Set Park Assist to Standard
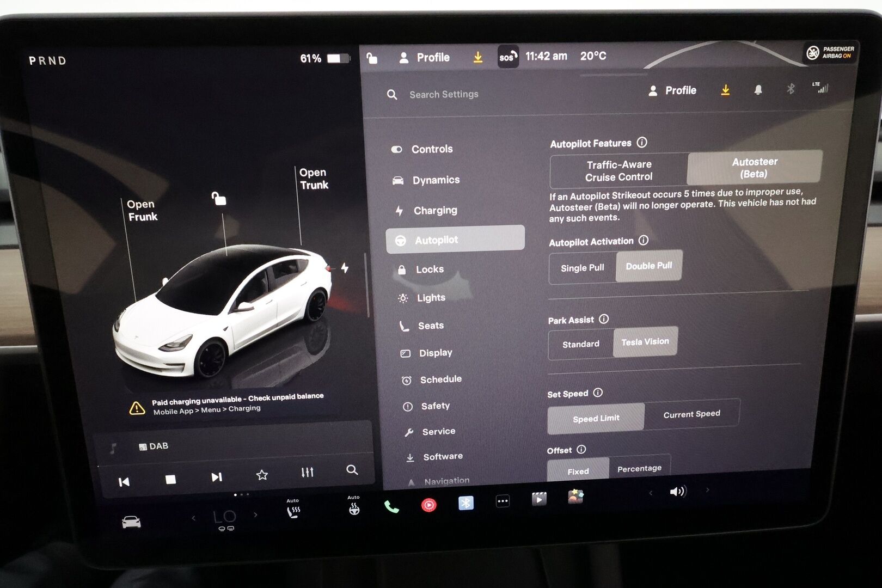The image size is (882, 588). (x=580, y=344)
